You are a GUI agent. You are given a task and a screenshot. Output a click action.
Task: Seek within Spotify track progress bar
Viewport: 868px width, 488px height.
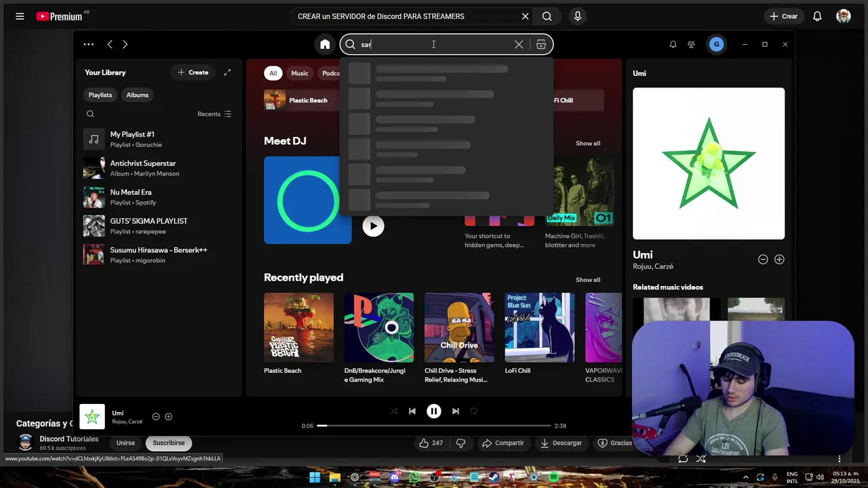point(434,426)
